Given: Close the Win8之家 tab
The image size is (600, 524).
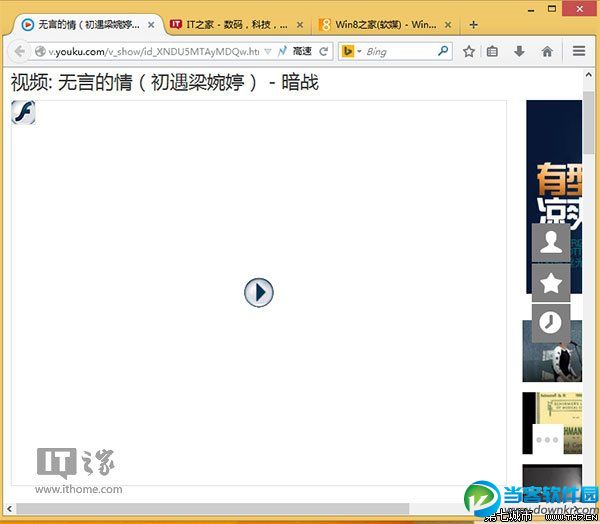Looking at the screenshot, I should (x=448, y=25).
